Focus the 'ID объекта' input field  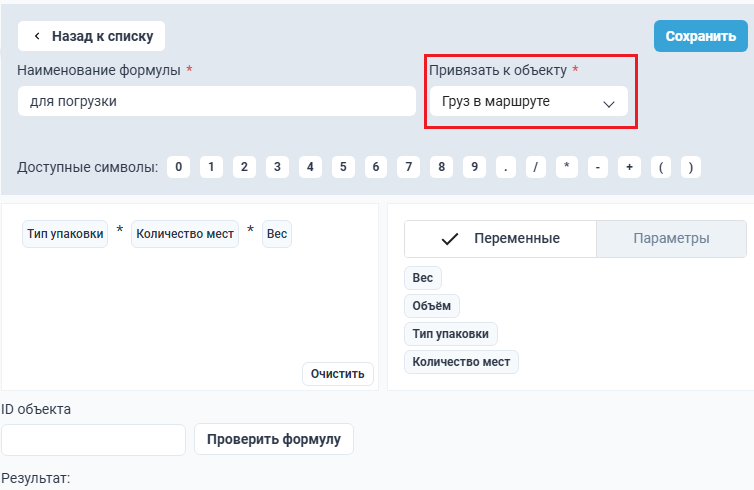(x=93, y=440)
